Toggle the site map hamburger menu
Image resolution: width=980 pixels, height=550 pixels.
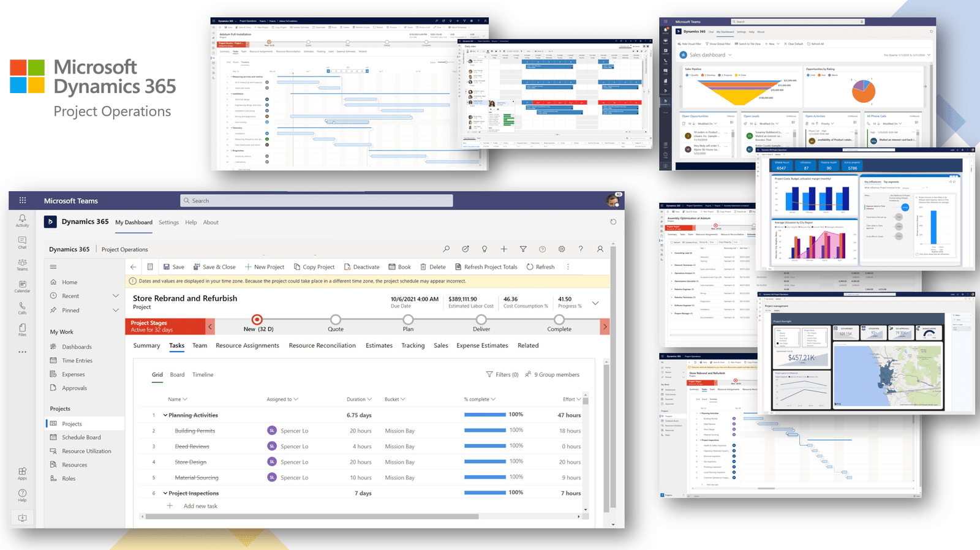tap(53, 267)
